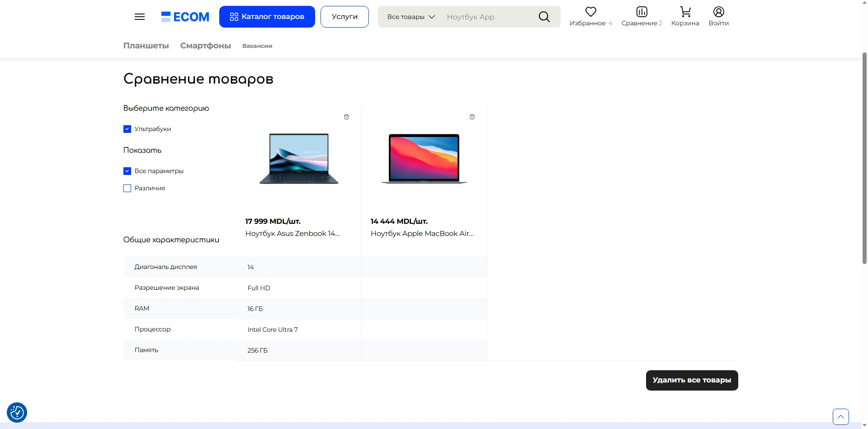Image resolution: width=868 pixels, height=429 pixels.
Task: Toggle the Все параметры checkbox
Action: tap(127, 171)
